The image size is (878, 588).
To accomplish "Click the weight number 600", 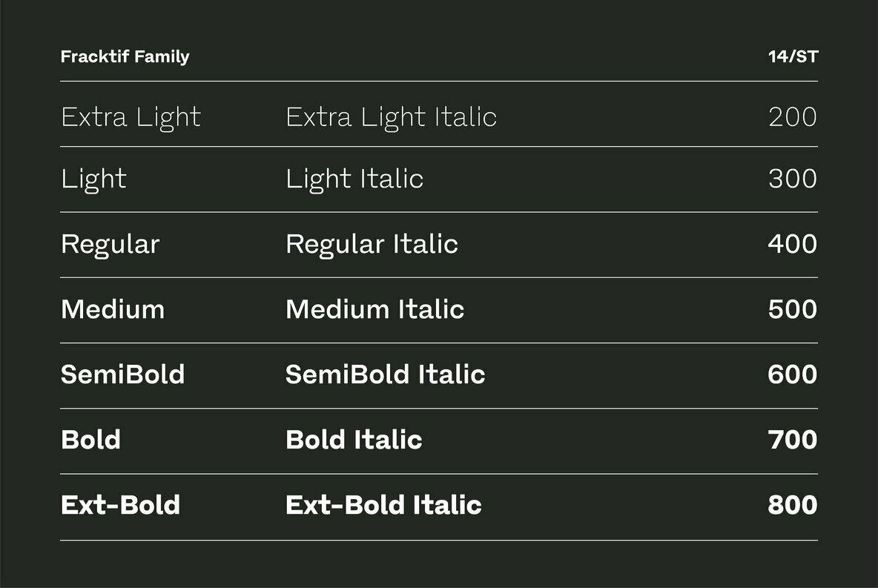I will pyautogui.click(x=793, y=374).
